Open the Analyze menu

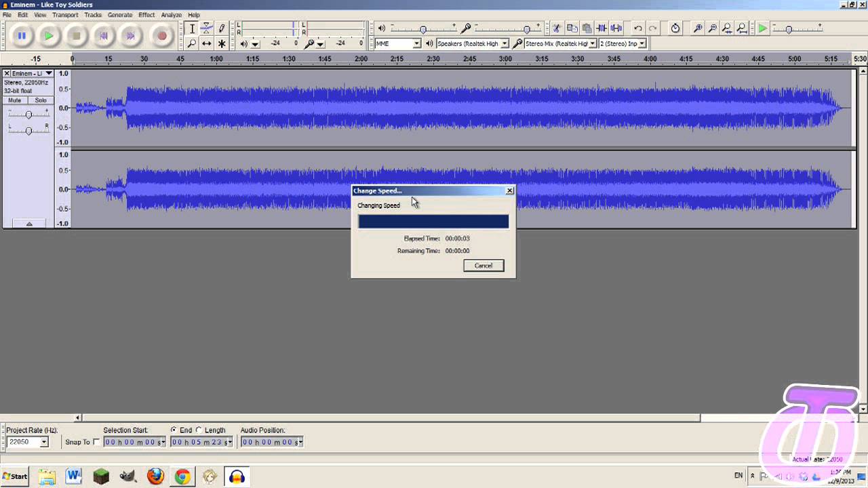[172, 15]
